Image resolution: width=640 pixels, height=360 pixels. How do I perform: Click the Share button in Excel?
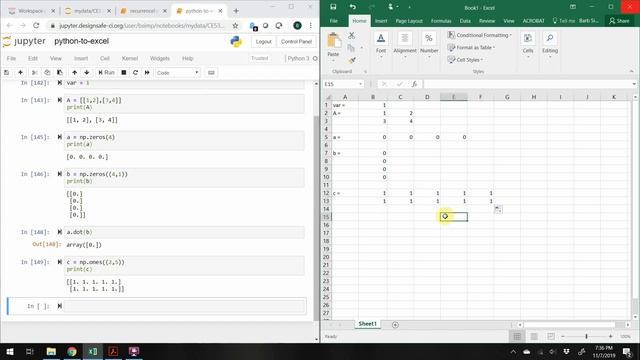pos(619,21)
